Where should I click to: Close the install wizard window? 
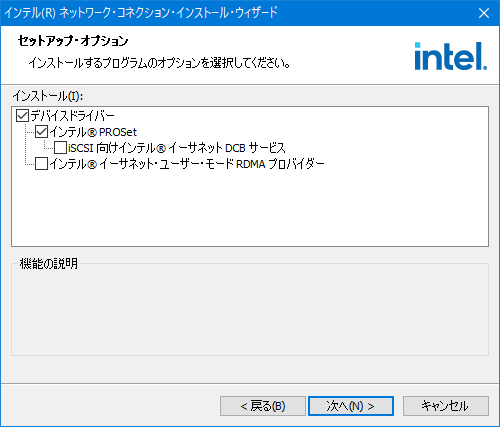point(484,13)
